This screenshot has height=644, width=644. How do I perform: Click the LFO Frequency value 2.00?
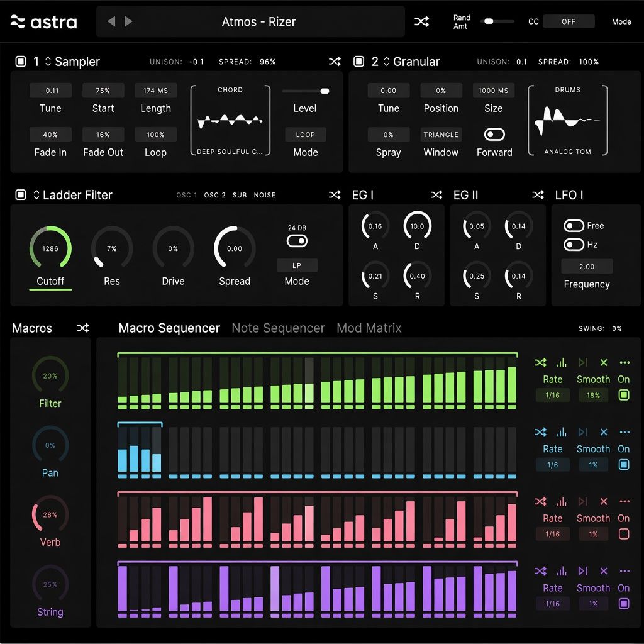587,267
